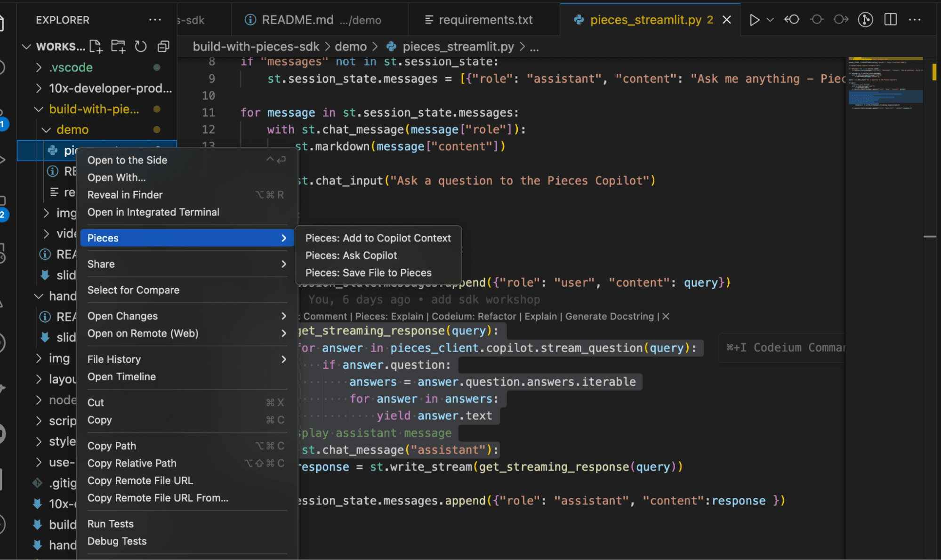
Task: Collapse all folders in the Explorer
Action: click(163, 46)
